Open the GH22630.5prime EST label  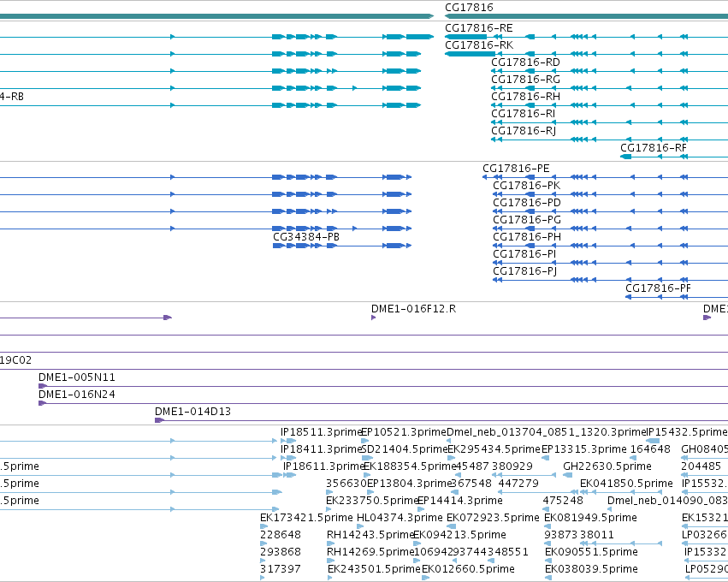point(607,466)
